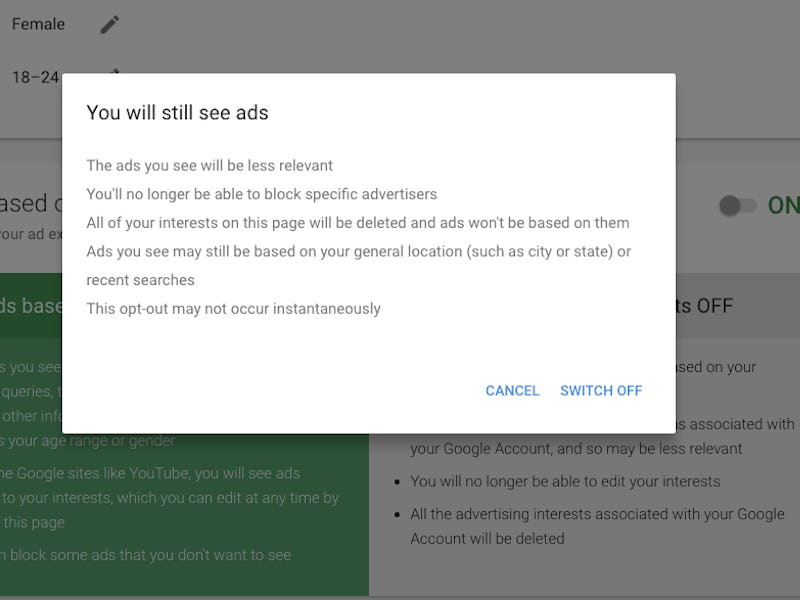This screenshot has height=600, width=800.
Task: Click green panel text about blocking some ads
Action: [x=147, y=555]
